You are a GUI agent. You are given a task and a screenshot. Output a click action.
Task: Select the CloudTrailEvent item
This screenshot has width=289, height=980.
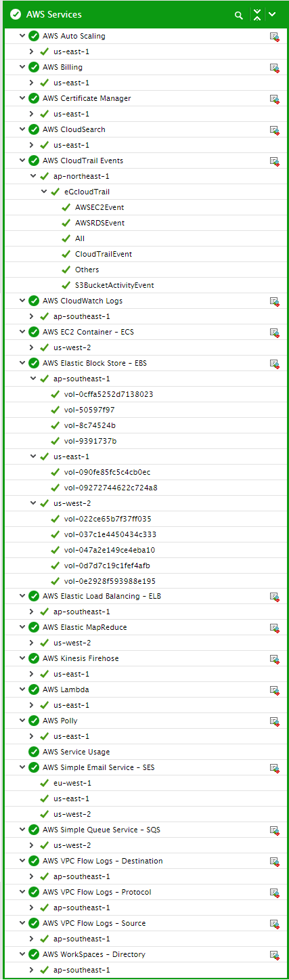point(104,254)
